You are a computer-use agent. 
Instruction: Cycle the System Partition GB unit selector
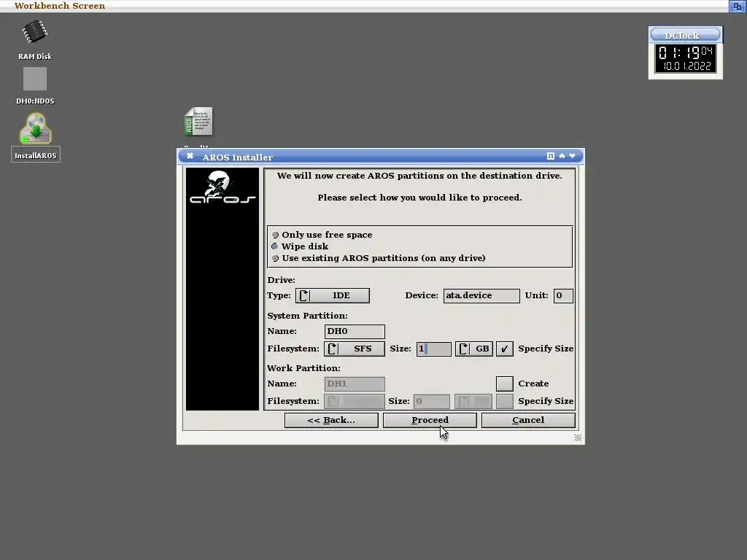pyautogui.click(x=473, y=349)
